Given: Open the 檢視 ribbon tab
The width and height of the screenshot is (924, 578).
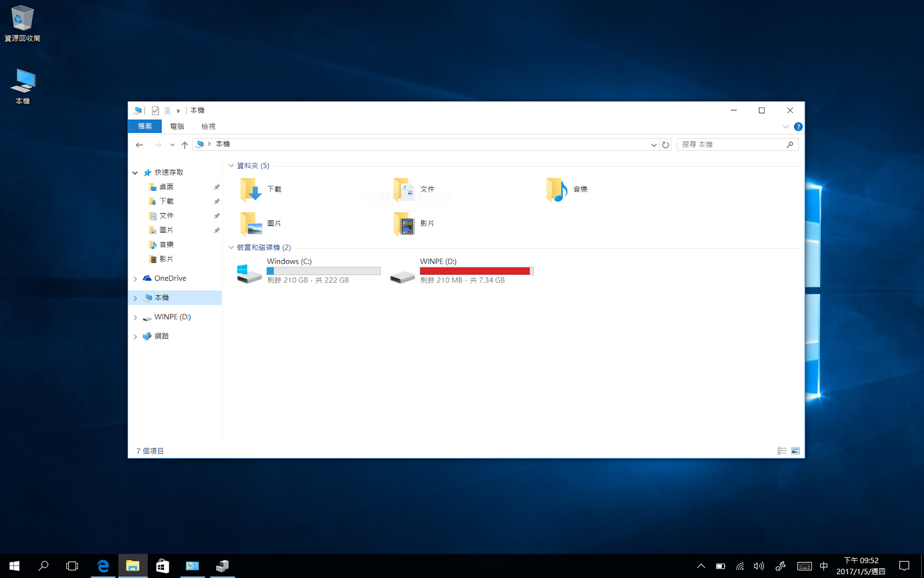Looking at the screenshot, I should coord(208,127).
